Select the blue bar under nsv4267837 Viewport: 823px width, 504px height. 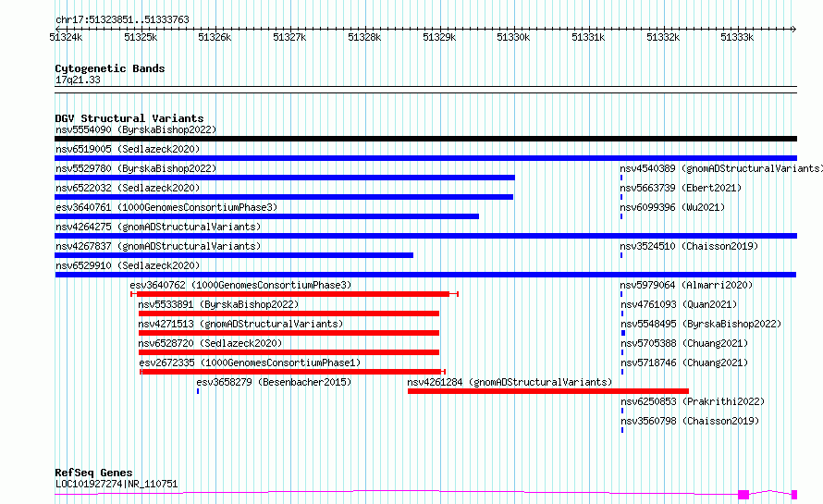234,255
